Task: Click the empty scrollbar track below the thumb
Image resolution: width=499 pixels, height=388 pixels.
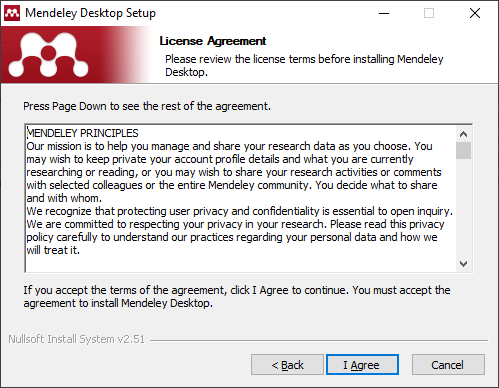Action: 463,208
